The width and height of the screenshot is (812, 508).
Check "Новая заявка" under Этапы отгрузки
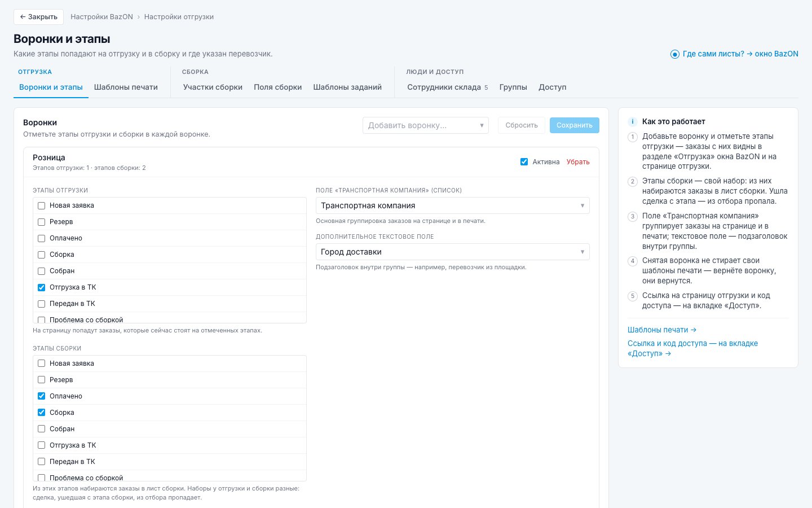pos(41,205)
